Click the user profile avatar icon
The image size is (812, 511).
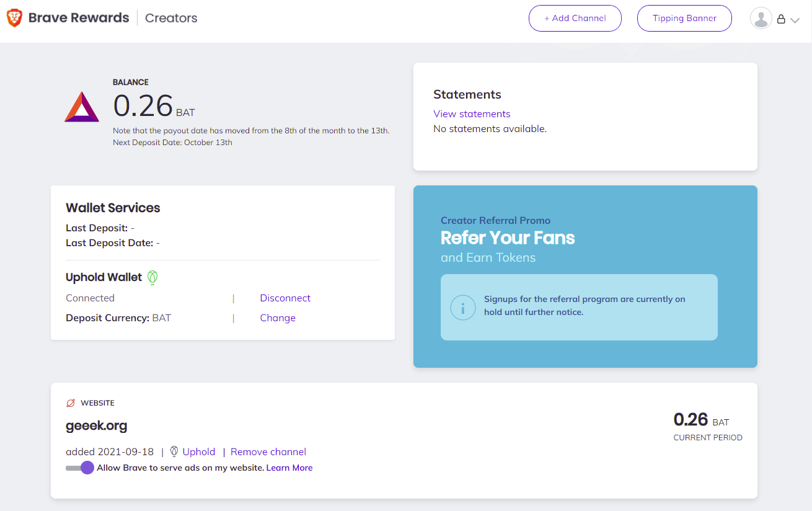tap(761, 19)
